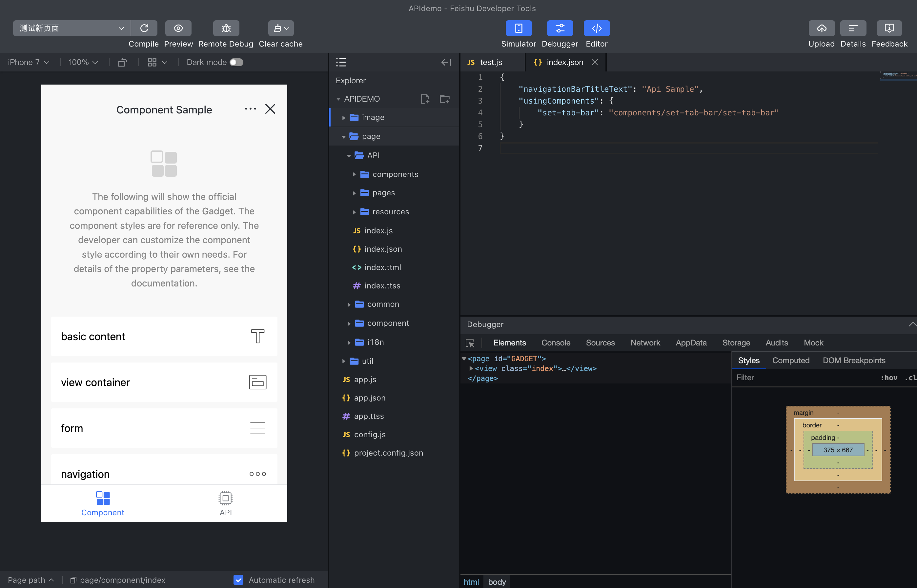Open the test.js editor tab
917x588 pixels.
point(491,62)
